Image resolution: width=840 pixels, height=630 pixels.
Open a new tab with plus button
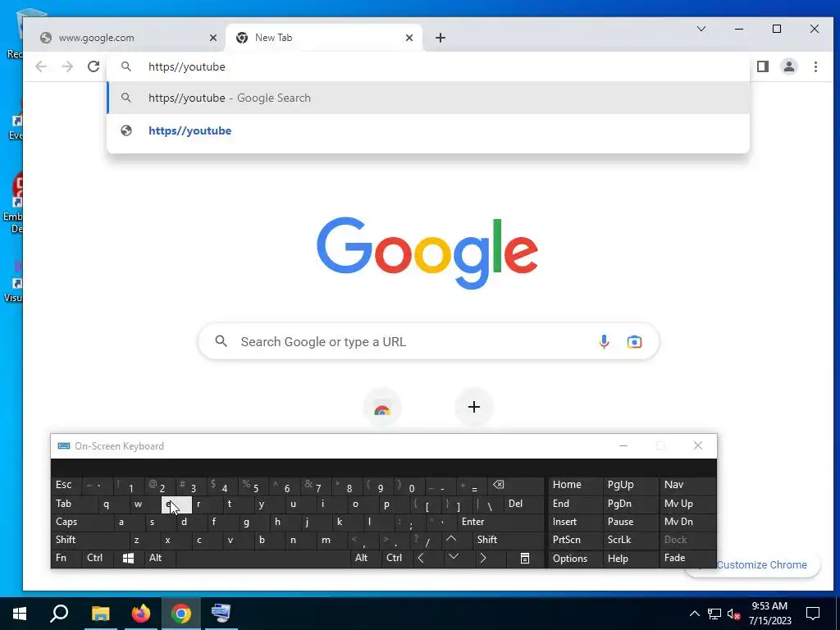(x=441, y=38)
